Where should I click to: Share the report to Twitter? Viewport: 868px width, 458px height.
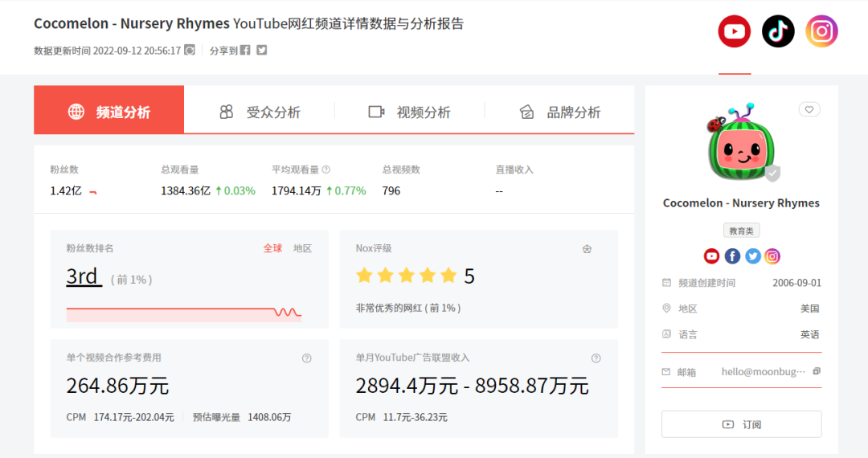tap(262, 50)
